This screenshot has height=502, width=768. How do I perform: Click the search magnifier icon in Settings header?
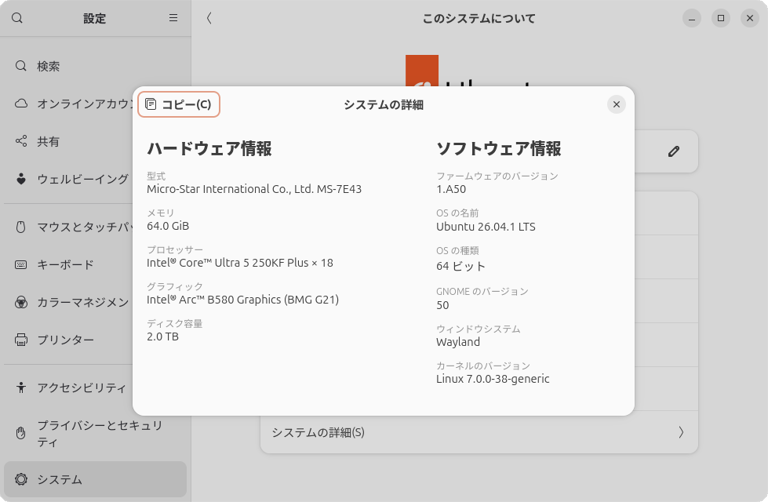pyautogui.click(x=17, y=18)
